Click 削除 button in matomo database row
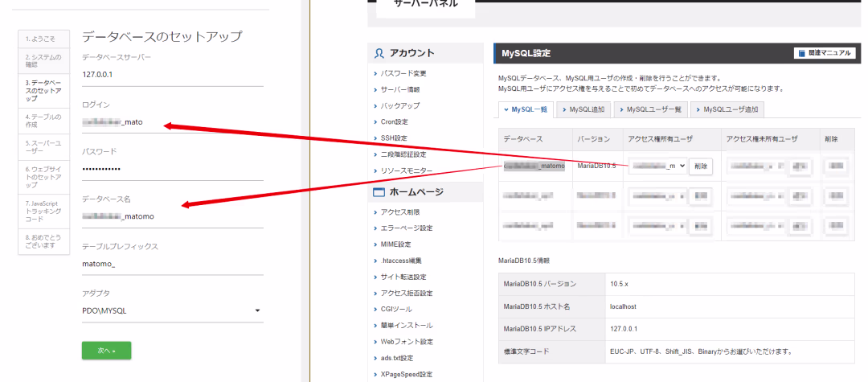Viewport: 868px width, 382px height. pyautogui.click(x=701, y=166)
